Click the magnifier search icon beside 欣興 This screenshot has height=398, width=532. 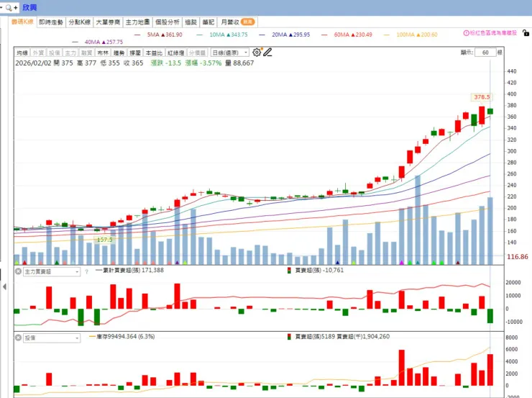[9, 7]
